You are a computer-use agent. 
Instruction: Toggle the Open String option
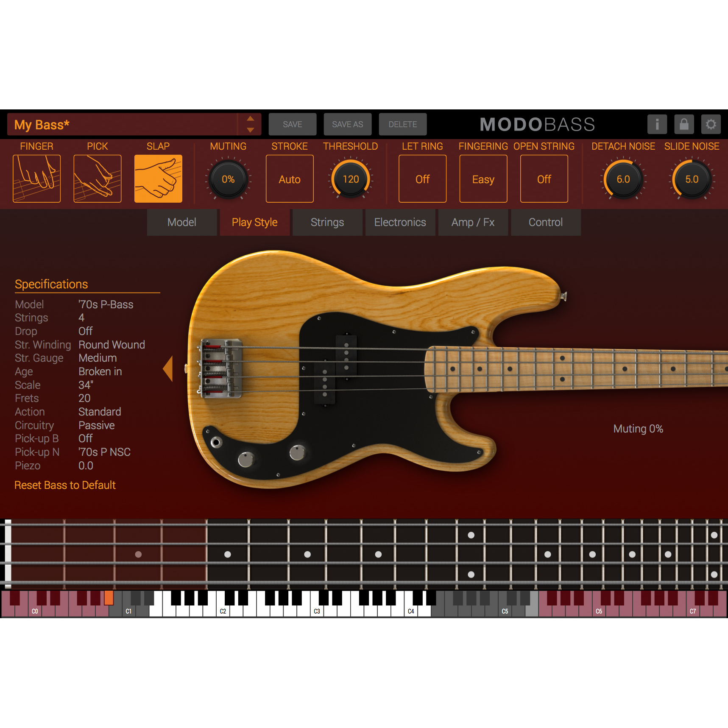544,179
